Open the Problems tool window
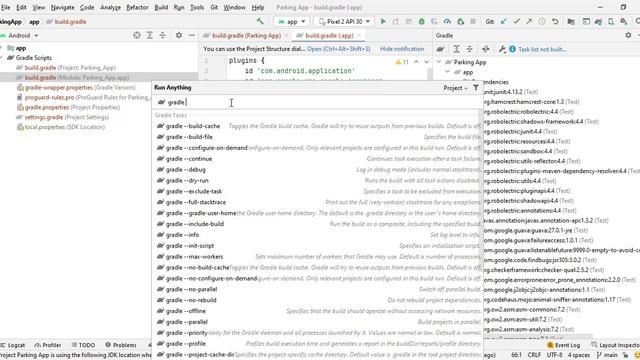This screenshot has height=360, width=640. tap(121, 345)
